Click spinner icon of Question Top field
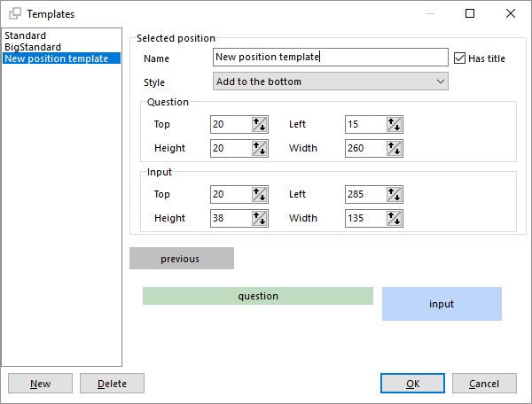This screenshot has height=404, width=532. 260,124
